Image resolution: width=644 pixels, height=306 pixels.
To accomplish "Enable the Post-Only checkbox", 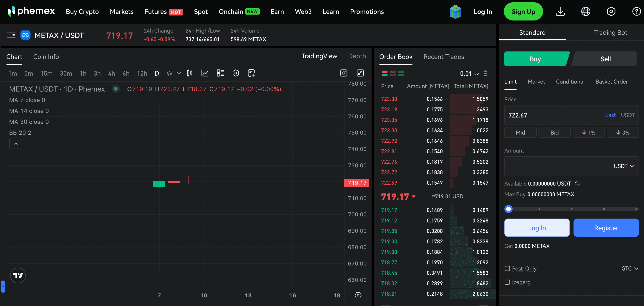I will coord(507,268).
